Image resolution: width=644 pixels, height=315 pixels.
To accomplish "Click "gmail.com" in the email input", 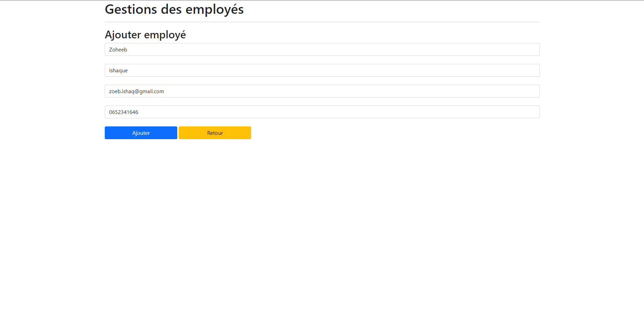I will click(x=152, y=91).
